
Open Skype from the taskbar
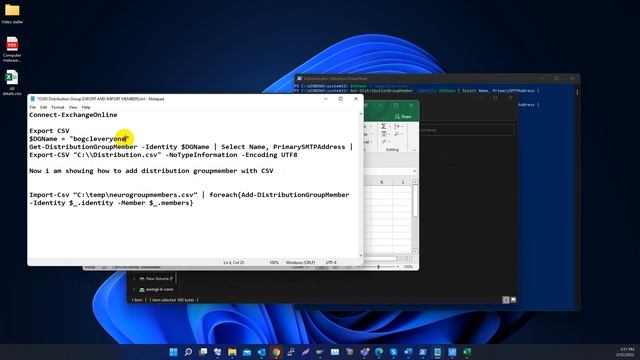(x=394, y=352)
